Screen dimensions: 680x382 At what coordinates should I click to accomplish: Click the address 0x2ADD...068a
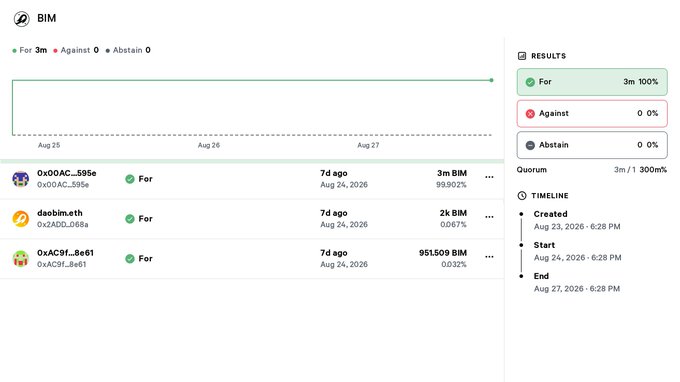click(62, 225)
